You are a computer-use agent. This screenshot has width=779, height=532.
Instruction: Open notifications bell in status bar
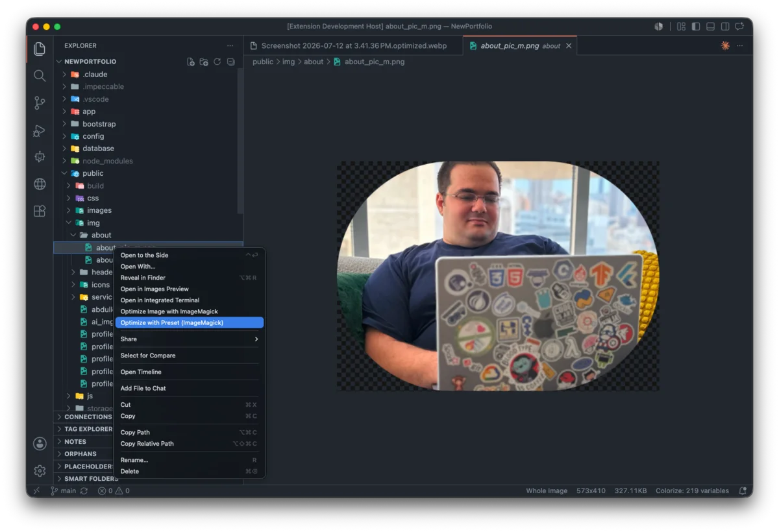coord(742,491)
